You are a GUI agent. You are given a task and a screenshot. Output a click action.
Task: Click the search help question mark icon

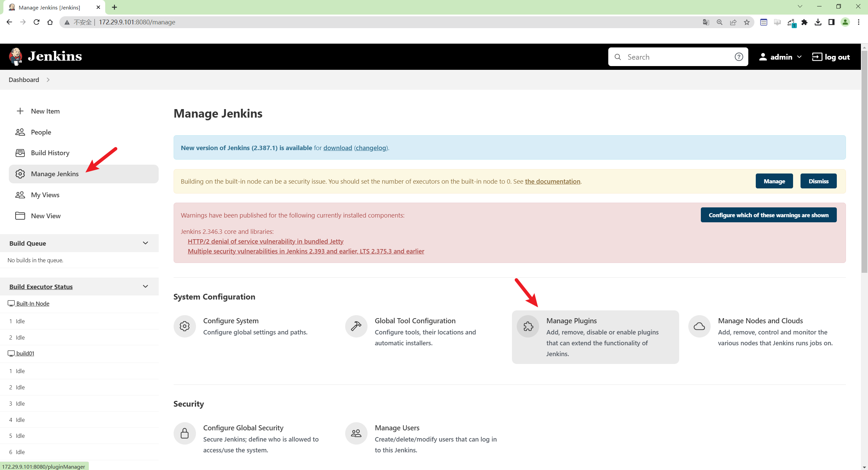pos(739,57)
